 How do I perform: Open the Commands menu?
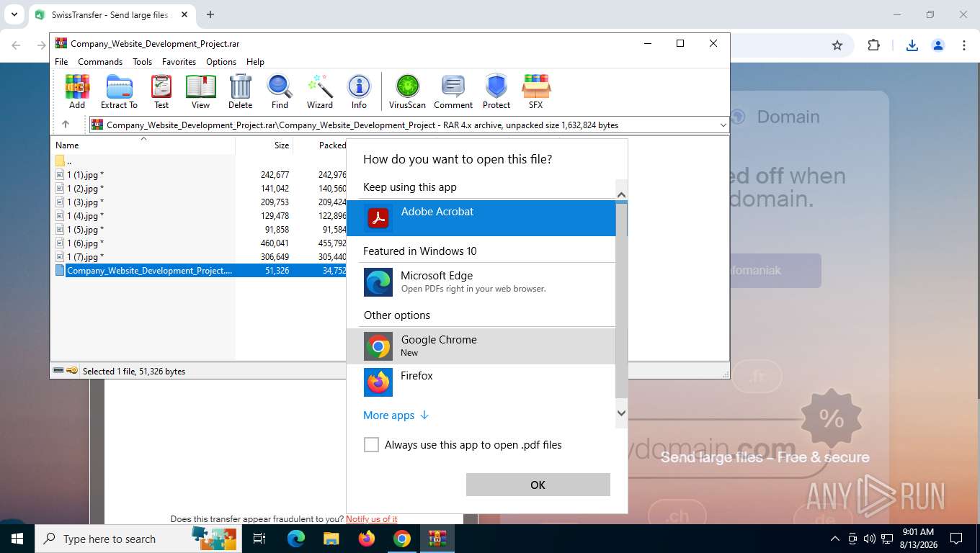tap(100, 62)
